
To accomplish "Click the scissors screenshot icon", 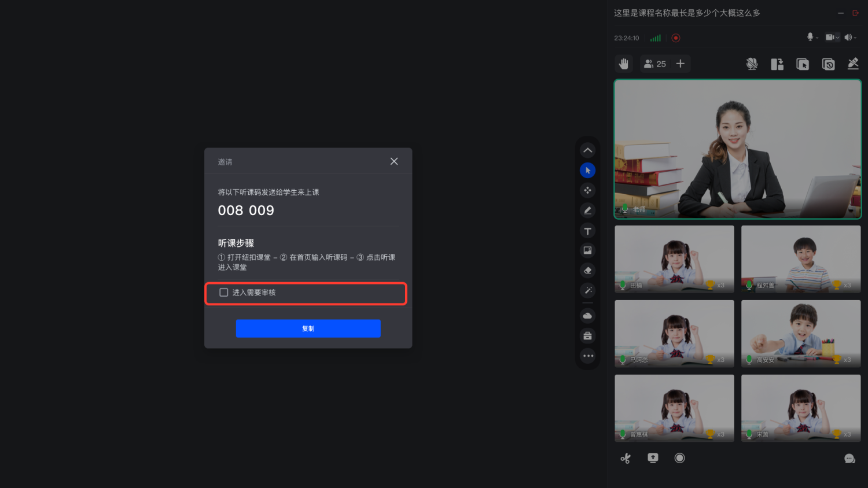I will [x=626, y=459].
